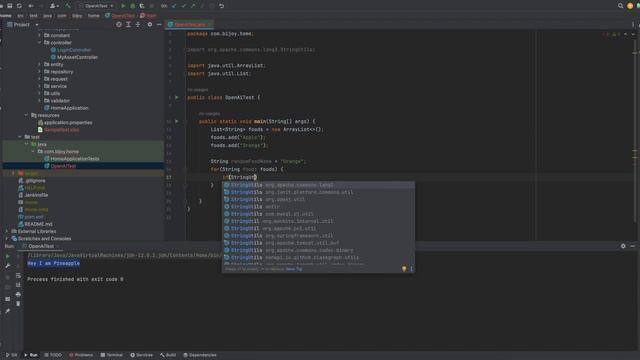The height and width of the screenshot is (360, 640).
Task: Select the OpenAiTest editor tab
Action: [x=189, y=24]
